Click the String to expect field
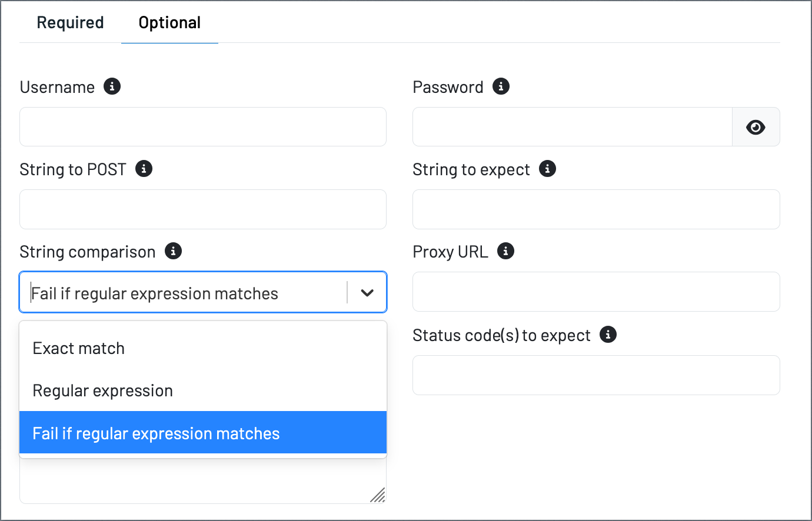The width and height of the screenshot is (812, 521). pyautogui.click(x=596, y=209)
